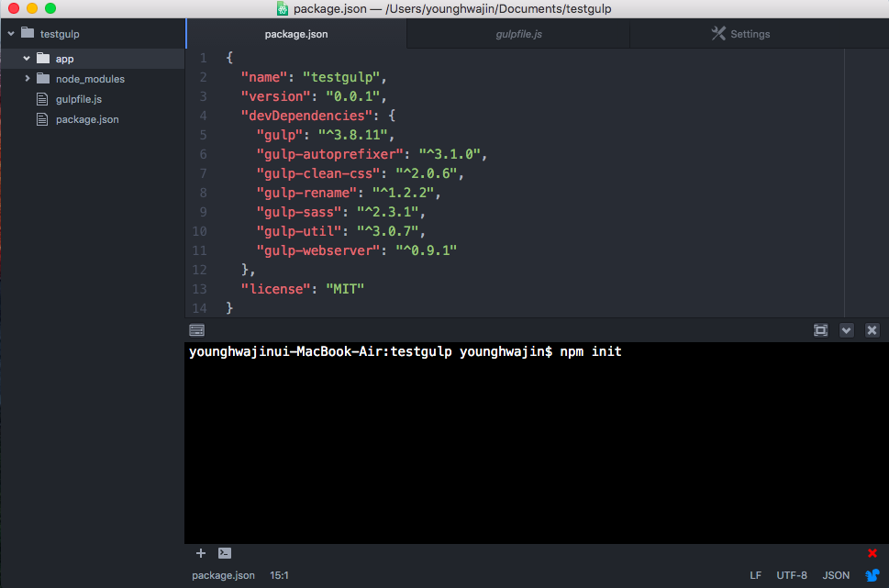Click "gulp-webserver" on line 11

pyautogui.click(x=318, y=250)
